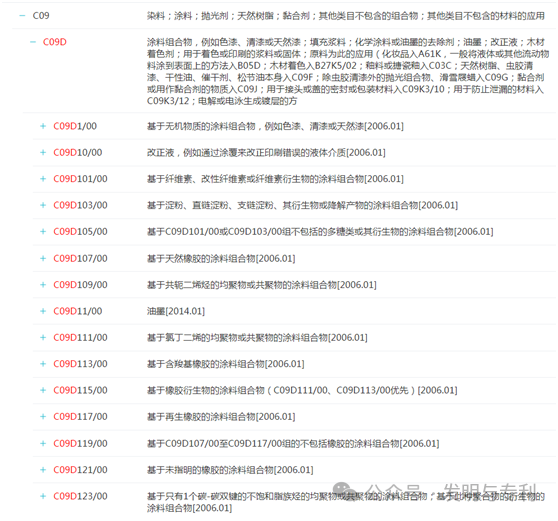Select description 基于氯丁二烯的均聚物
The width and height of the screenshot is (558, 521).
click(257, 337)
